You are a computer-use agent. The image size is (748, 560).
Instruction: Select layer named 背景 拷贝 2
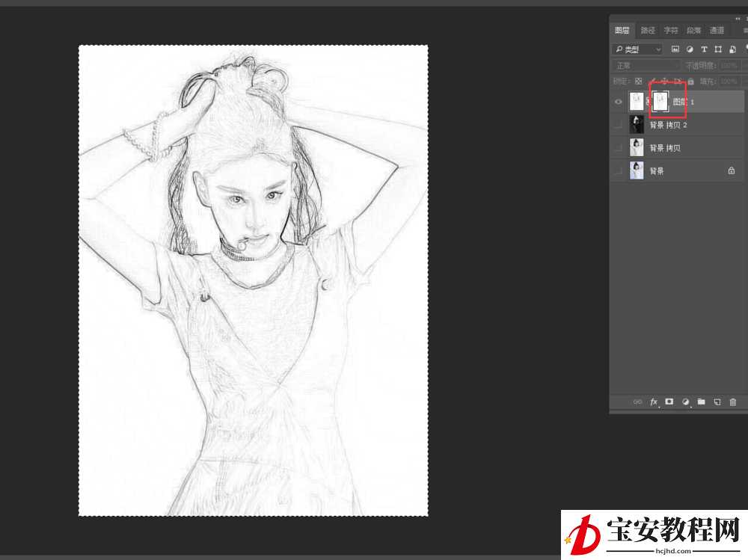668,125
